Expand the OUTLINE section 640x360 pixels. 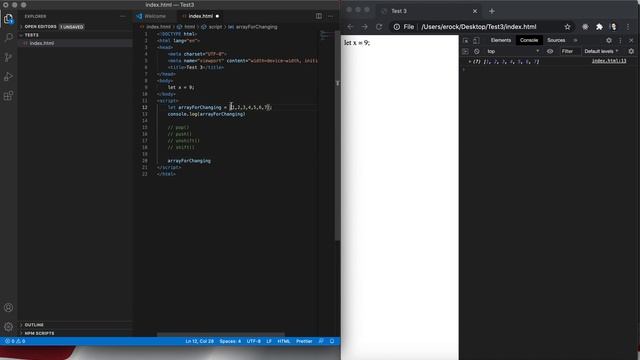tap(34, 325)
